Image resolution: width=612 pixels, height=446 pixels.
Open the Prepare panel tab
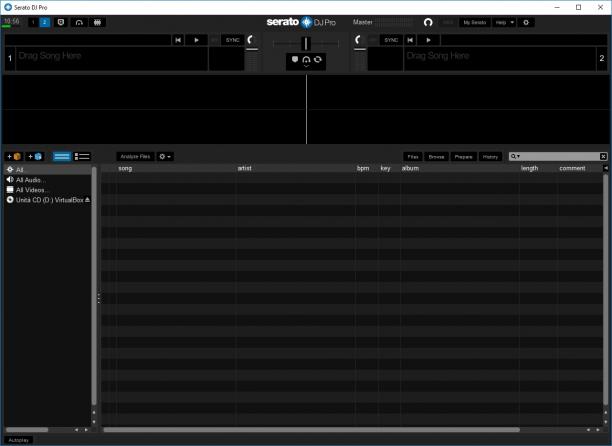[463, 156]
